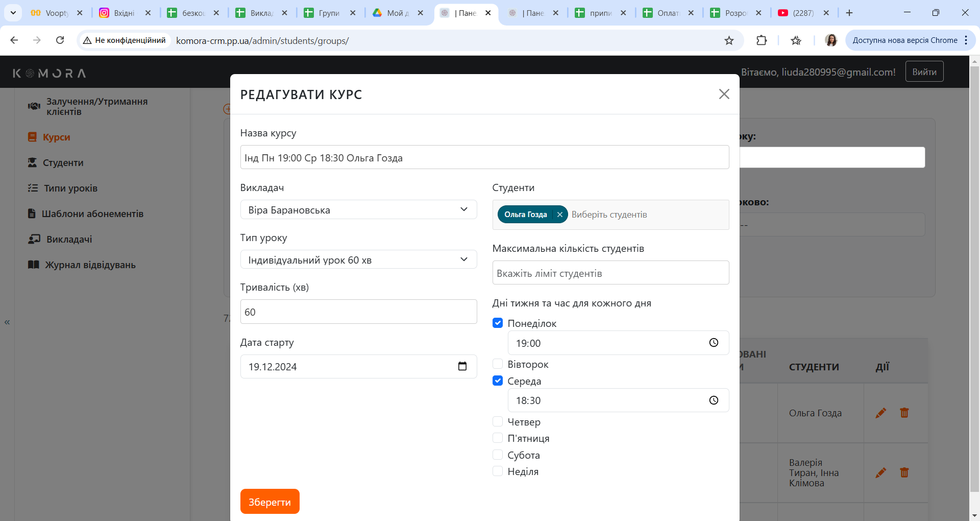The height and width of the screenshot is (521, 980).
Task: Open the Тип уроку dropdown
Action: (x=358, y=259)
